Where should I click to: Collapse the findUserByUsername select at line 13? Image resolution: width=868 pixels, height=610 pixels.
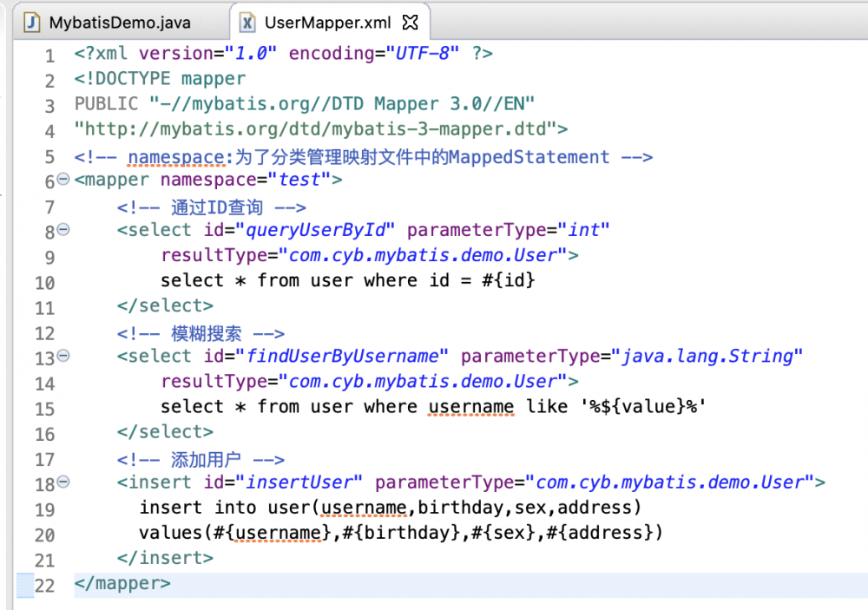(x=63, y=356)
